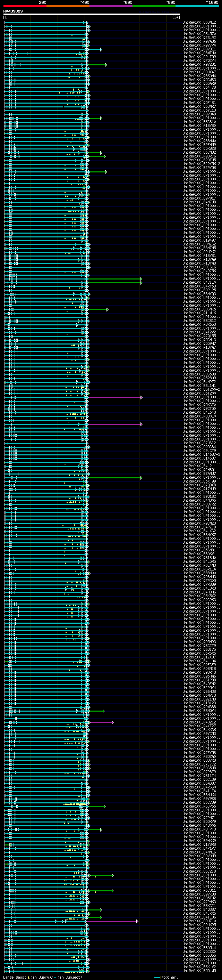Select the UniRef100_Q5CMU2 label
This screenshot has width=222, height=980.
(199, 153)
